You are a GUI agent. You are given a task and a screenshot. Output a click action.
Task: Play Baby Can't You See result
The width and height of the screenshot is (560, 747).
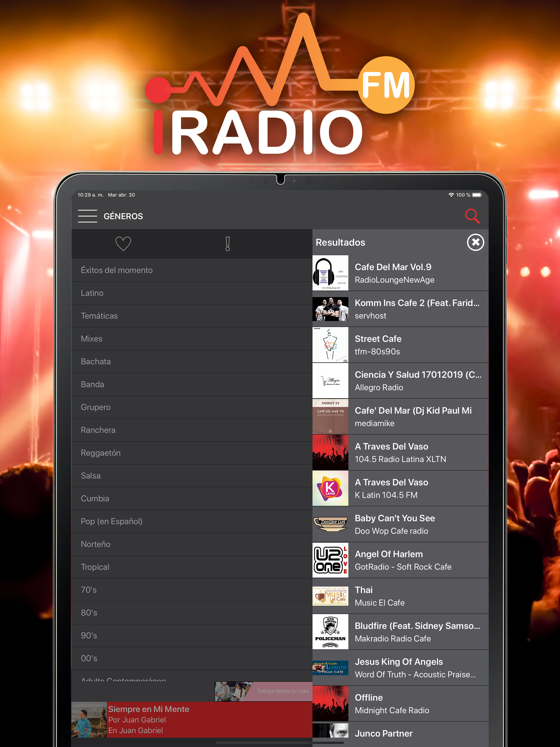coord(400,524)
